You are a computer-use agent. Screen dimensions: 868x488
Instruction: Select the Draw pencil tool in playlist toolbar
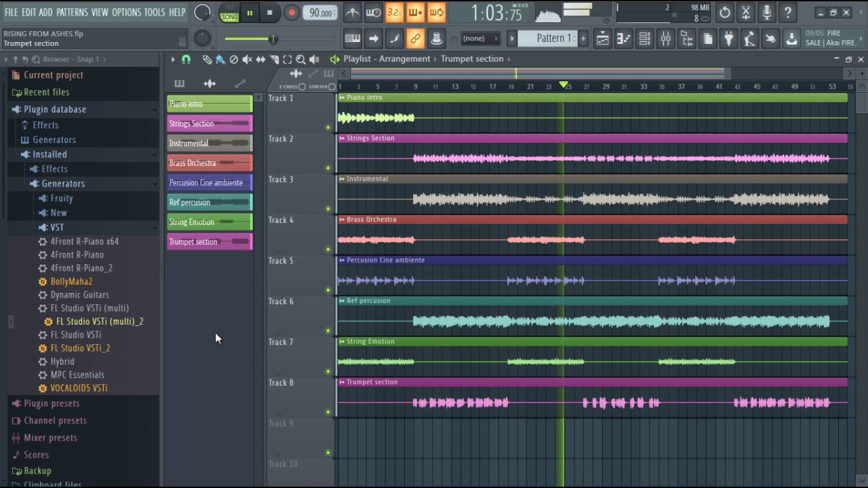[x=207, y=60]
